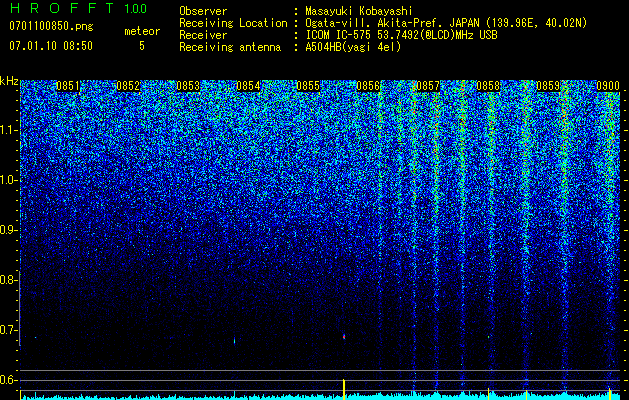This screenshot has width=629, height=400.
Task: Click the kHz axis unit label
Action: (9, 81)
